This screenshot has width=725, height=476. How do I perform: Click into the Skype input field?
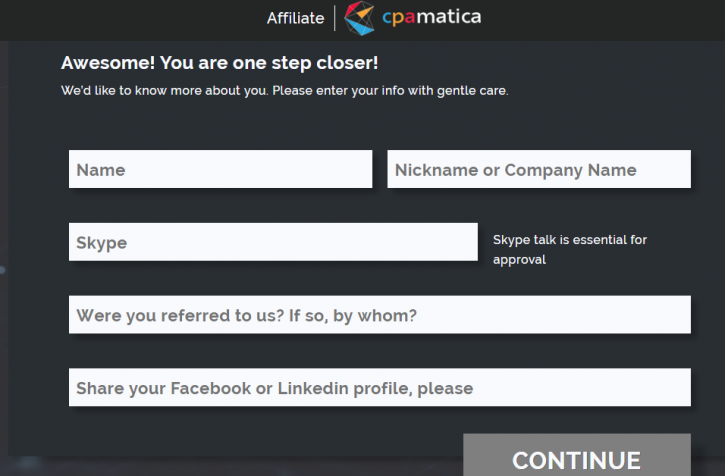(x=273, y=242)
